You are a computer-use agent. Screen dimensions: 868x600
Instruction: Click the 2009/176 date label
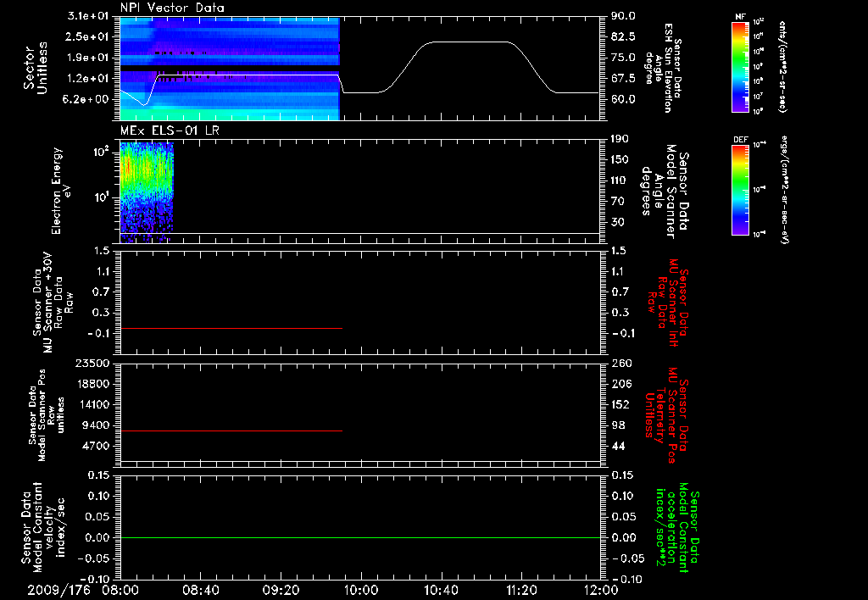tap(58, 590)
